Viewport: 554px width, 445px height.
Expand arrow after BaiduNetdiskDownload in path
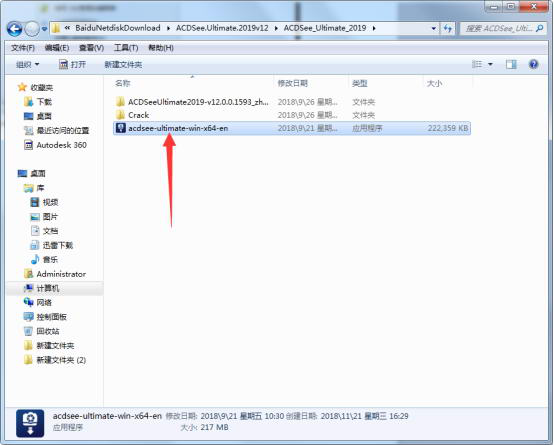(x=168, y=28)
